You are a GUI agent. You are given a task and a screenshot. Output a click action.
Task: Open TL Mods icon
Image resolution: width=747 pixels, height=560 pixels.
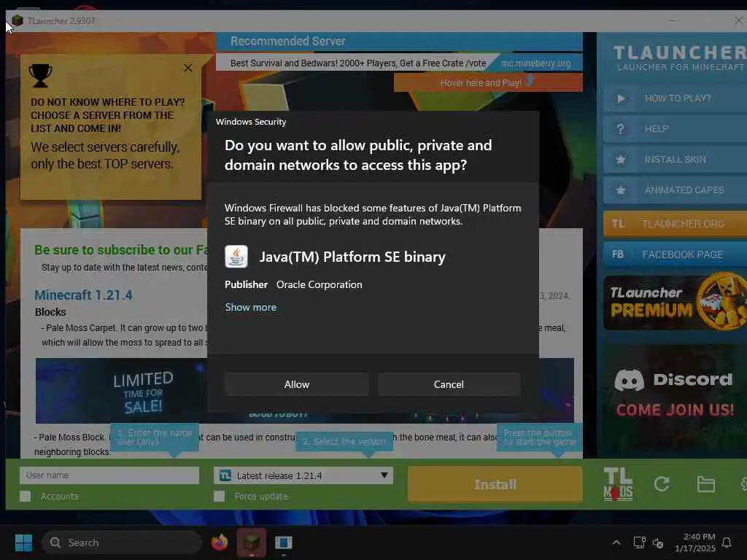619,484
